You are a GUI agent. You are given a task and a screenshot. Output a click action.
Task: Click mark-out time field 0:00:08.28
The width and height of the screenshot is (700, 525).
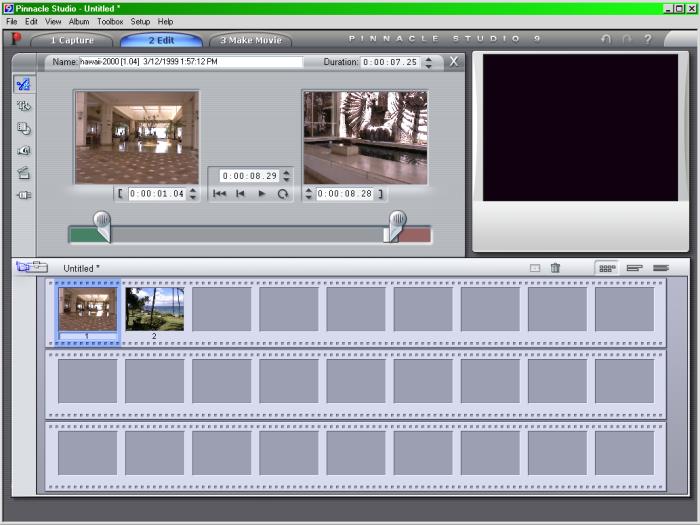click(345, 194)
